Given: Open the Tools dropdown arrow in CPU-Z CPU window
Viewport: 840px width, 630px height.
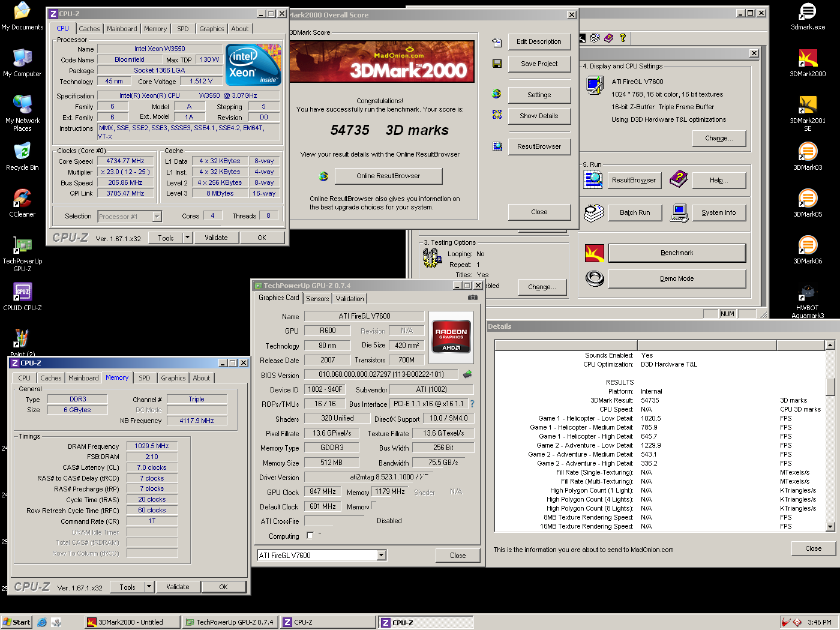Looking at the screenshot, I should tap(187, 238).
